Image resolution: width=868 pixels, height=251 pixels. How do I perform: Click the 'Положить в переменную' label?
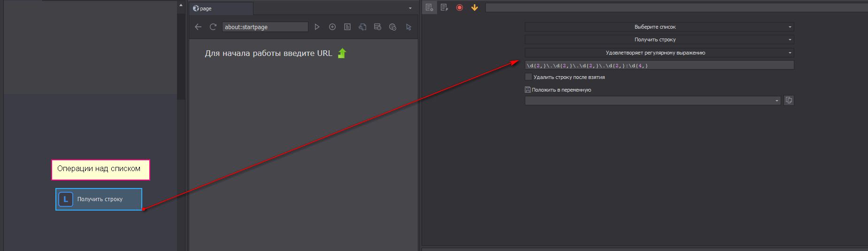[x=561, y=90]
